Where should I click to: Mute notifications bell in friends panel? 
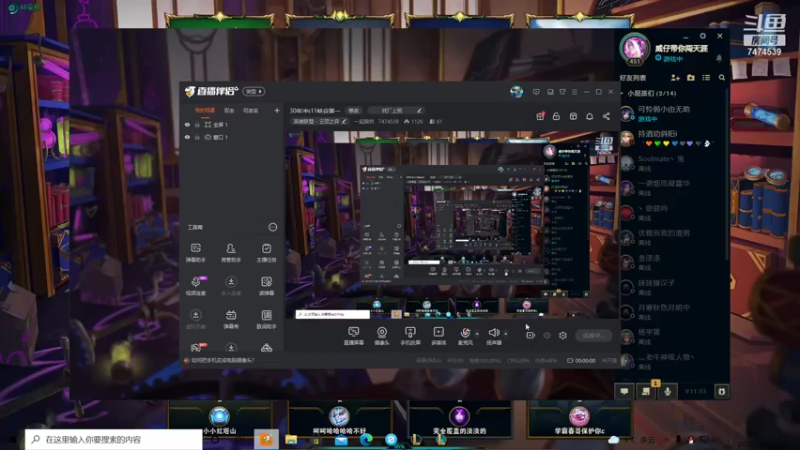coord(719,58)
